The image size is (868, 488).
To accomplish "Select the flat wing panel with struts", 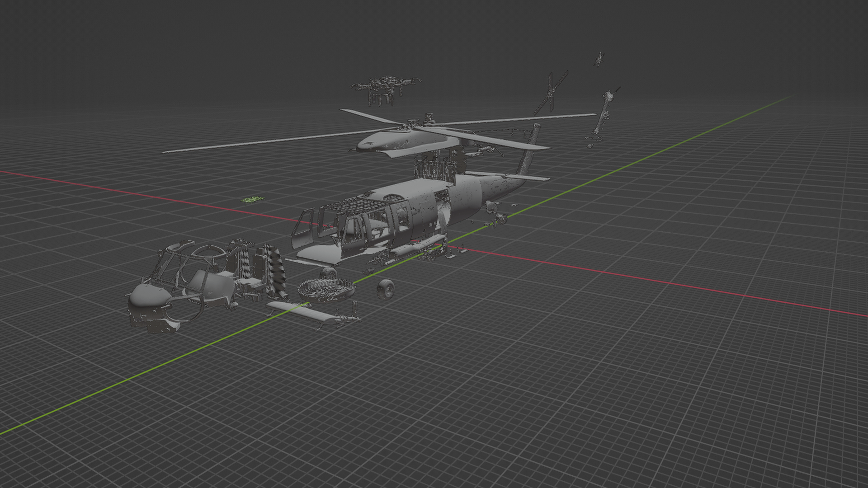I will (301, 311).
